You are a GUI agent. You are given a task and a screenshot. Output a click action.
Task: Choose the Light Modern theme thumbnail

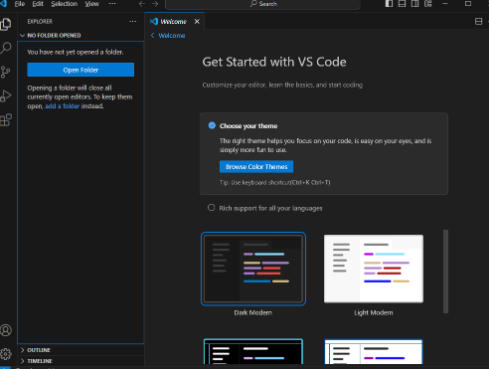point(373,269)
